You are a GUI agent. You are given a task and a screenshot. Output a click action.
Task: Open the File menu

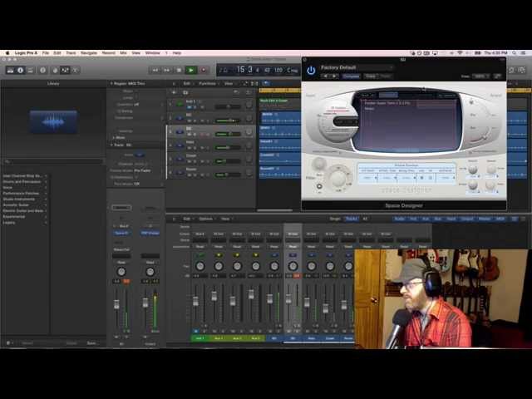[x=46, y=53]
